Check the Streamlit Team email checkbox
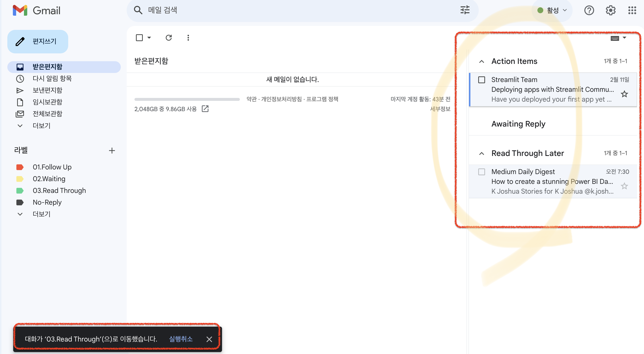 point(482,79)
